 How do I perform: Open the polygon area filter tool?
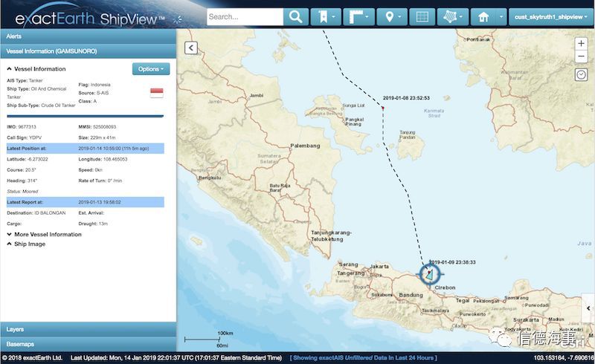[x=453, y=16]
